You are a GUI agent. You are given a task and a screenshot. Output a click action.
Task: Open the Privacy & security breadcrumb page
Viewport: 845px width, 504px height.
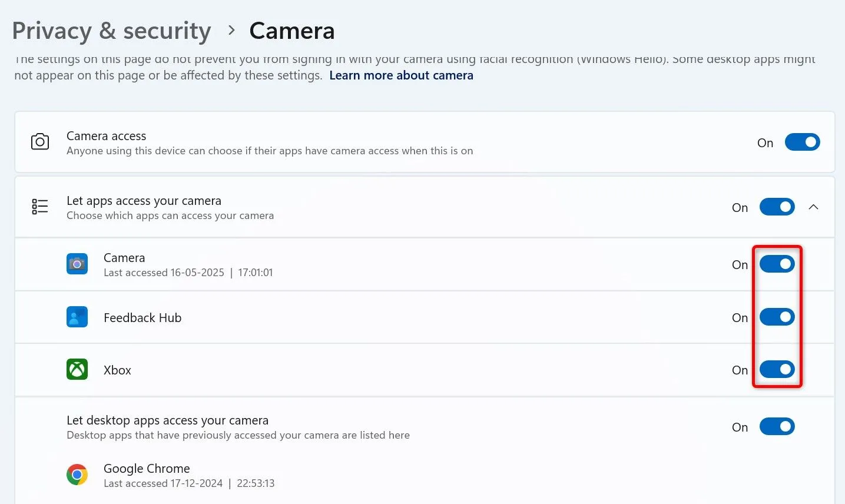click(111, 30)
